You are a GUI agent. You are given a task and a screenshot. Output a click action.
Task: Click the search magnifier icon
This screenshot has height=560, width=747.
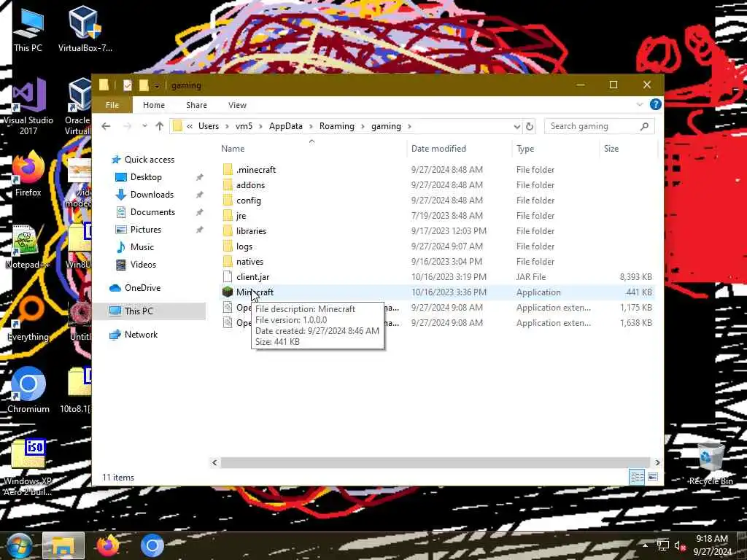(645, 126)
